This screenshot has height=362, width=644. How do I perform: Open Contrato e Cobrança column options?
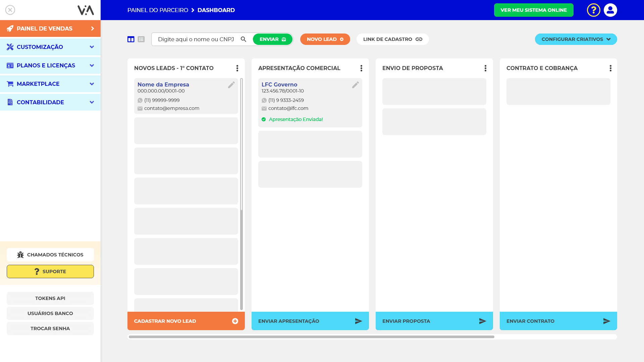[610, 68]
